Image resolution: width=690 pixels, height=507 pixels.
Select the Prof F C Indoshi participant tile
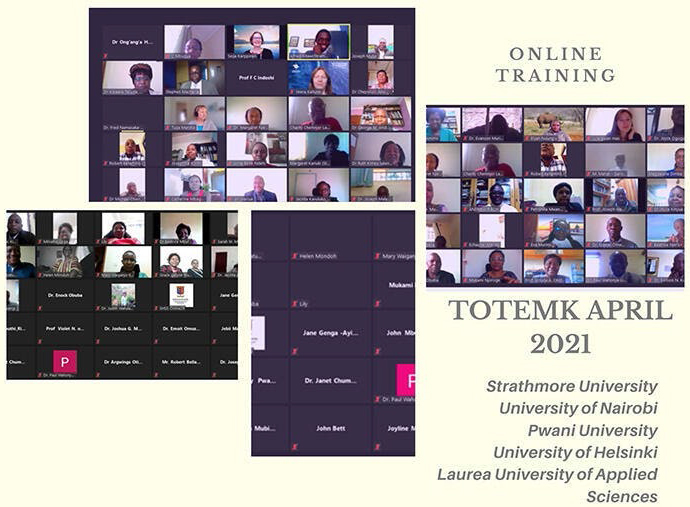pyautogui.click(x=257, y=78)
